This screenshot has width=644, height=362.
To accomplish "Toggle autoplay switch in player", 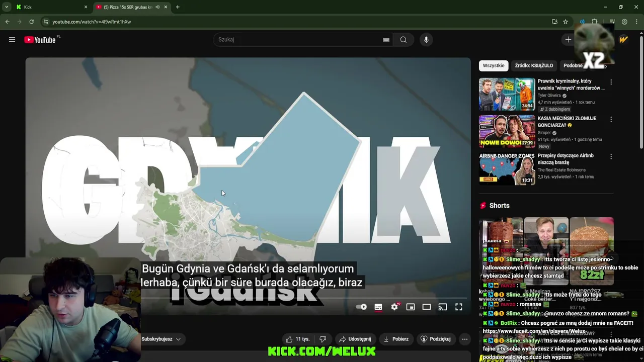I will point(361,307).
